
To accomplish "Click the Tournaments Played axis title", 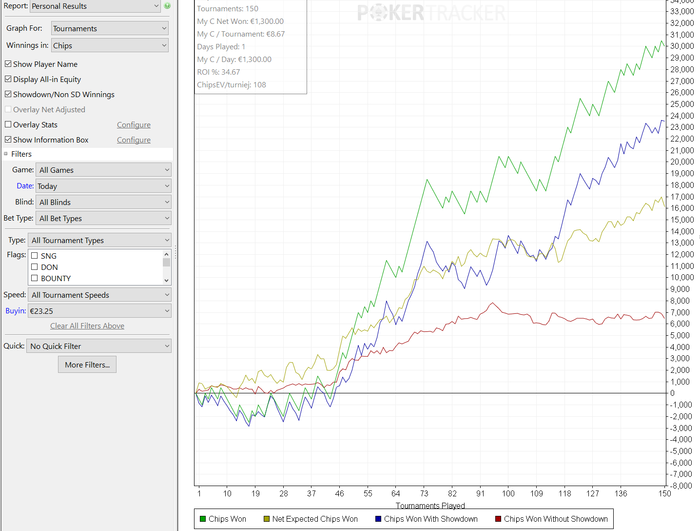I will (x=430, y=505).
